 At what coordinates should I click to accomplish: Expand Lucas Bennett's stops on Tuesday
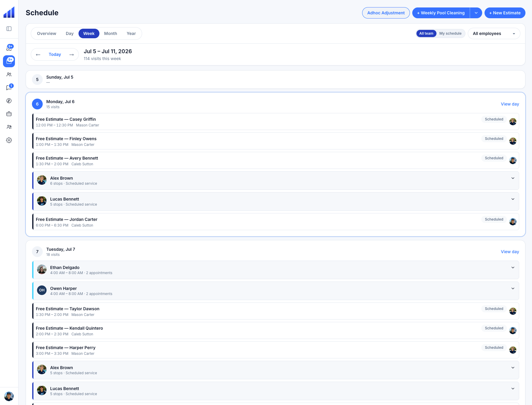point(513,389)
